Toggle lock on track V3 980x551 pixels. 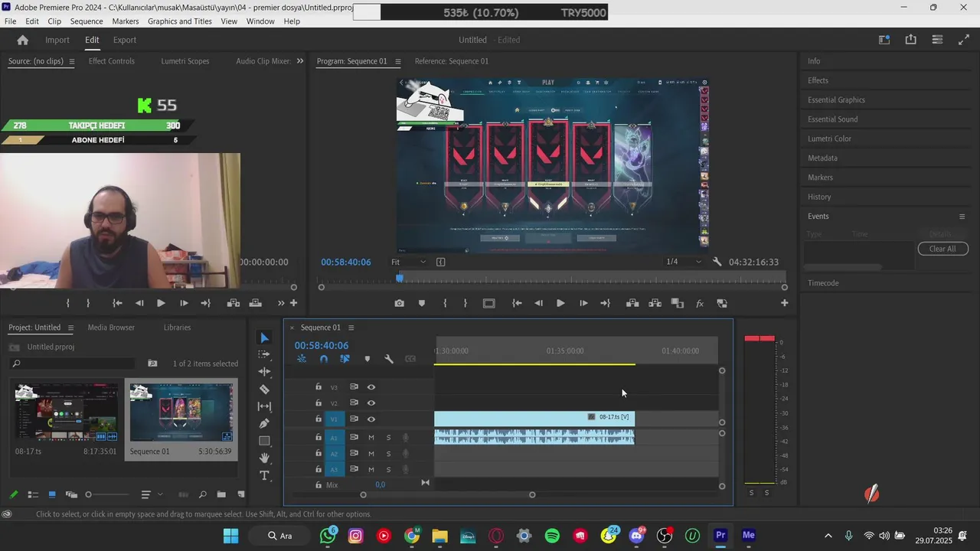(x=318, y=387)
